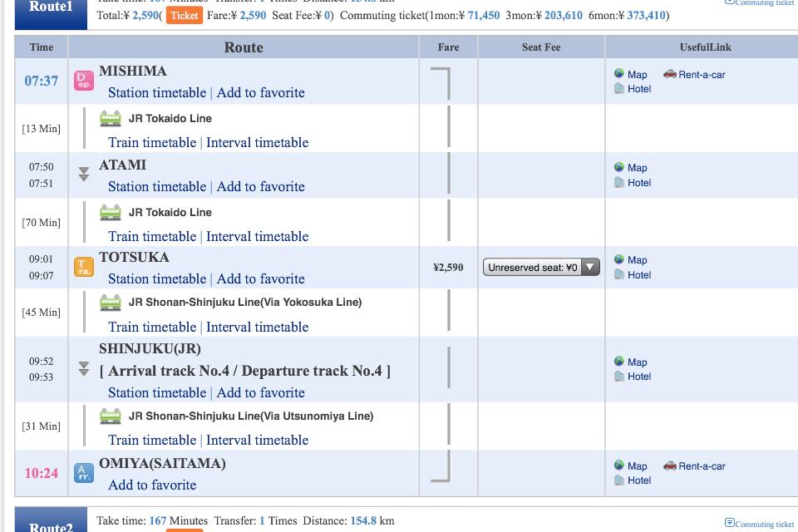Open Train timetable for Shonan-Shinjuku via Utsunomiya Line
Viewport: 798px width, 532px height.
click(x=151, y=440)
